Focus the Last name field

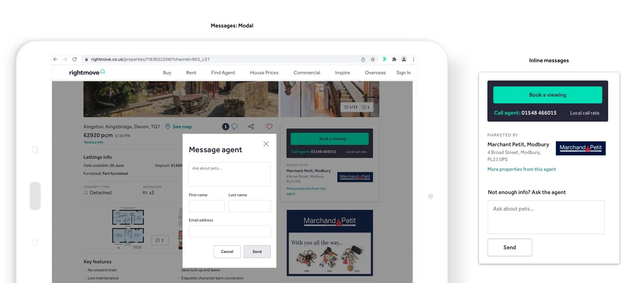250,206
